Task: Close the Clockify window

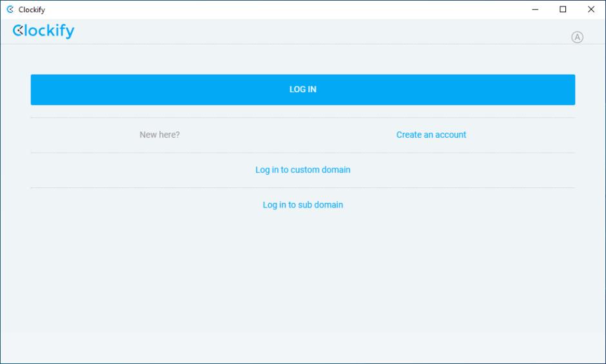Action: pyautogui.click(x=591, y=9)
